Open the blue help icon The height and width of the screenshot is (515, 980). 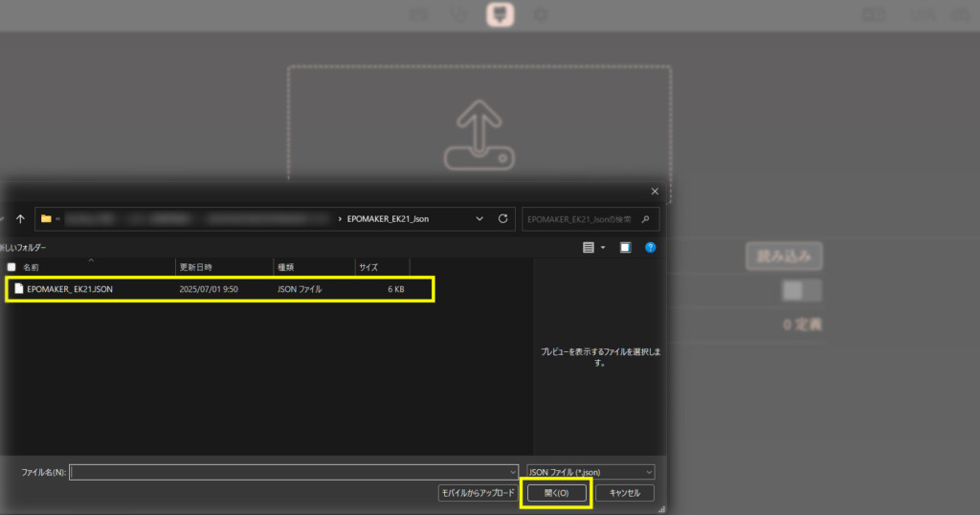[650, 248]
